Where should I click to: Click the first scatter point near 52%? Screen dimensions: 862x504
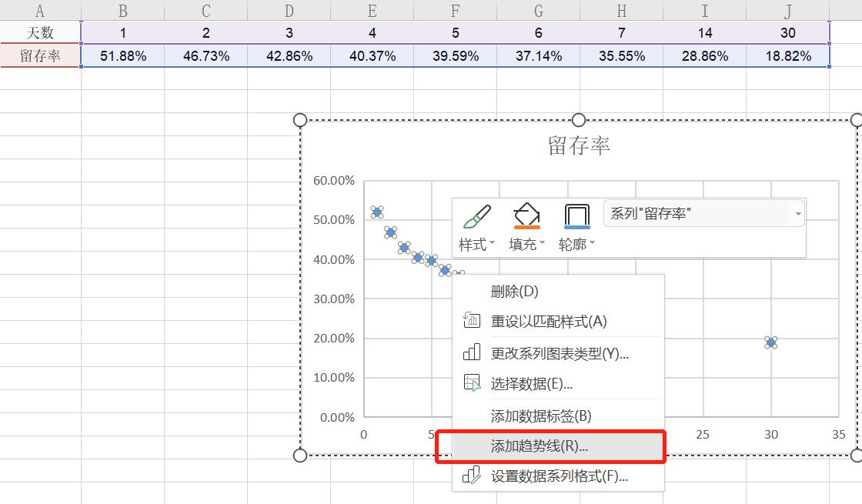point(377,212)
